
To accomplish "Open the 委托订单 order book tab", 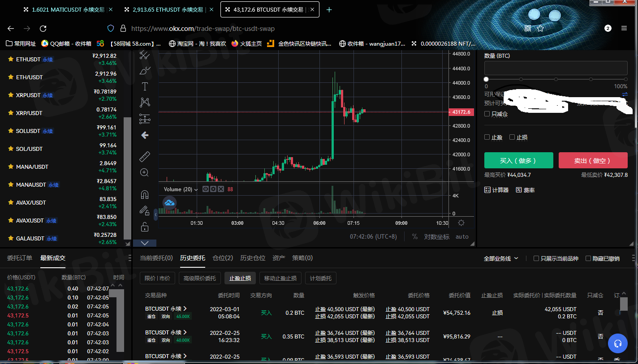I will (x=20, y=258).
